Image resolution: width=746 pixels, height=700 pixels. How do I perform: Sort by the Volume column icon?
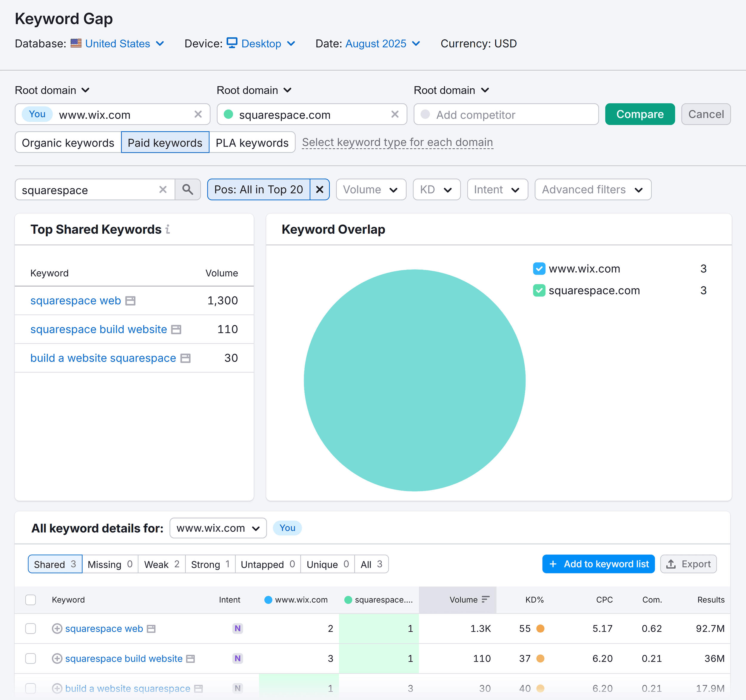[485, 599]
